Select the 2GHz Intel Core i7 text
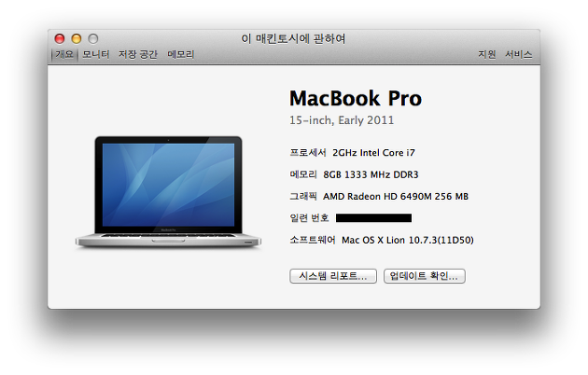The height and width of the screenshot is (375, 588). [374, 153]
